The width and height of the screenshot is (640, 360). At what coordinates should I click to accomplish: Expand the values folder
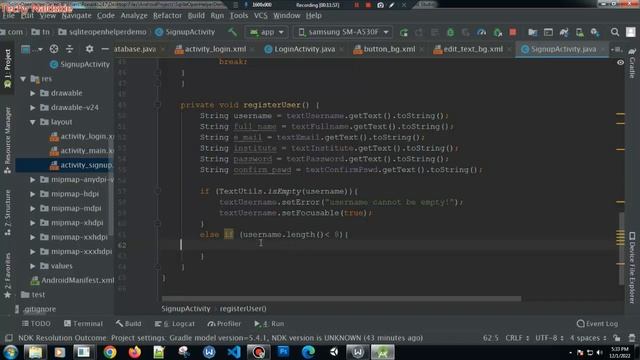(x=33, y=266)
